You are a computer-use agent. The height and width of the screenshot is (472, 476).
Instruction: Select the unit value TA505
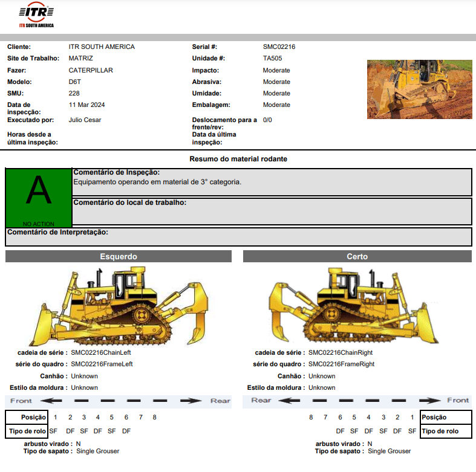[272, 58]
